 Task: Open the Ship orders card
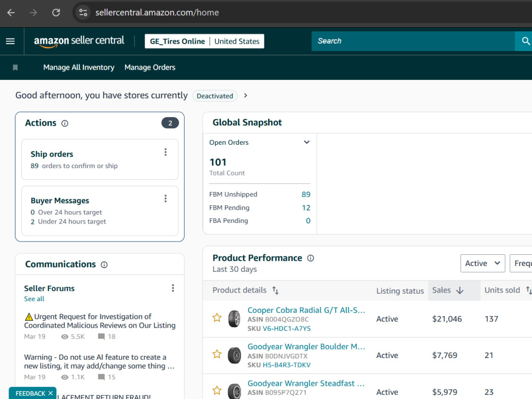pos(100,159)
